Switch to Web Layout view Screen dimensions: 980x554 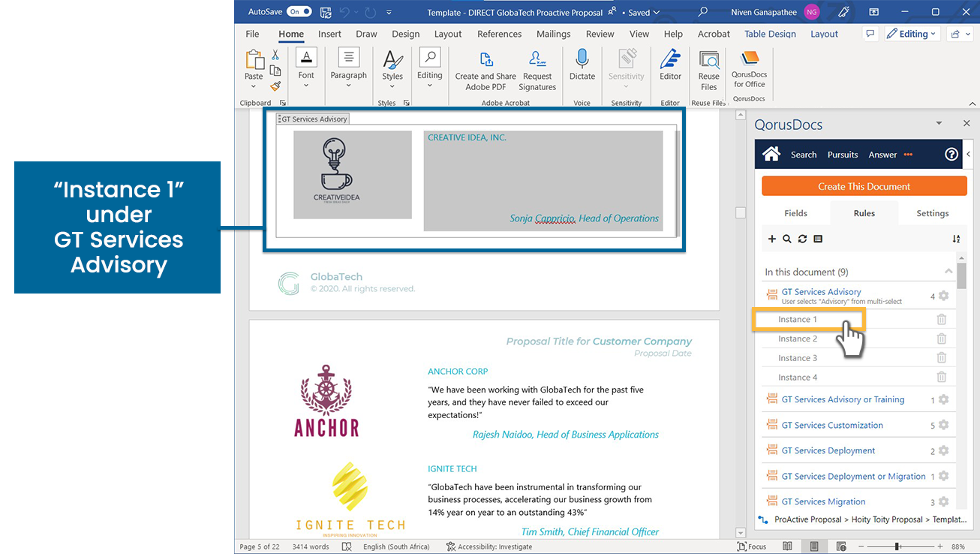click(x=840, y=546)
